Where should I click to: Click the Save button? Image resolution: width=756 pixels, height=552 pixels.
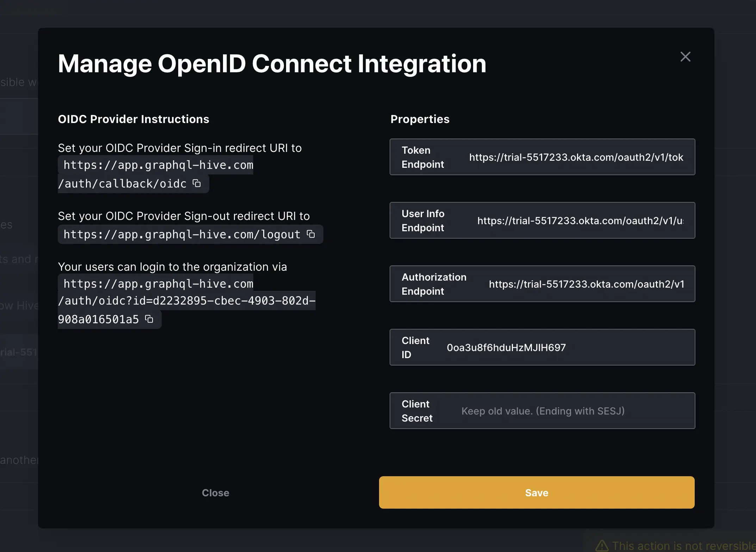pos(537,492)
